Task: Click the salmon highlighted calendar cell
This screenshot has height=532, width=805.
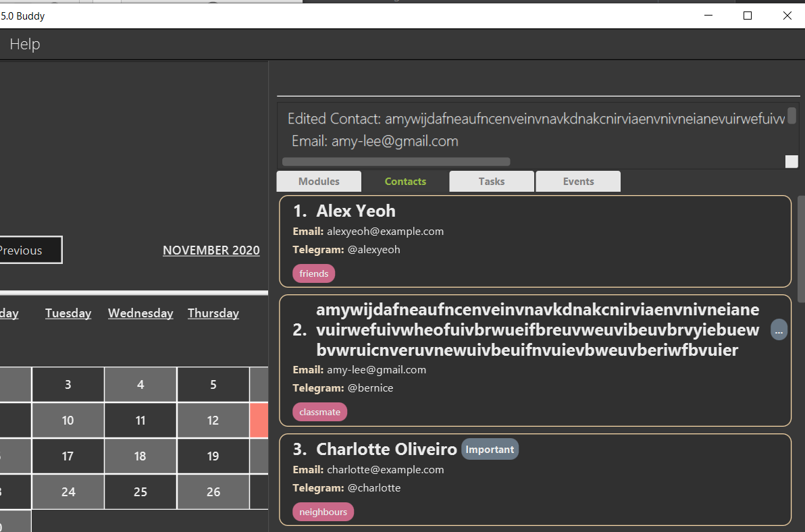Action: click(x=259, y=421)
